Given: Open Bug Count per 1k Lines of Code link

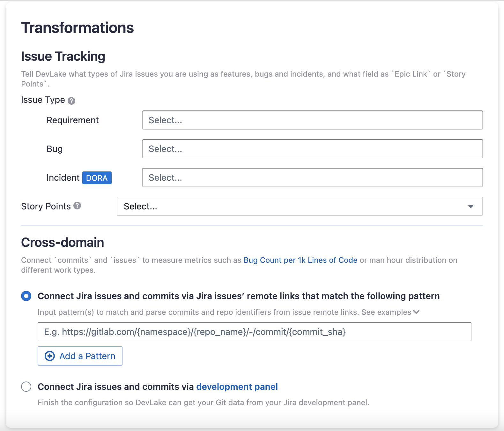Looking at the screenshot, I should tap(300, 260).
